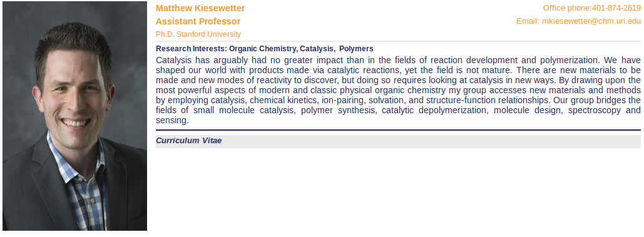Click Polymers in the research interests heading
The width and height of the screenshot is (644, 237).
pos(356,49)
